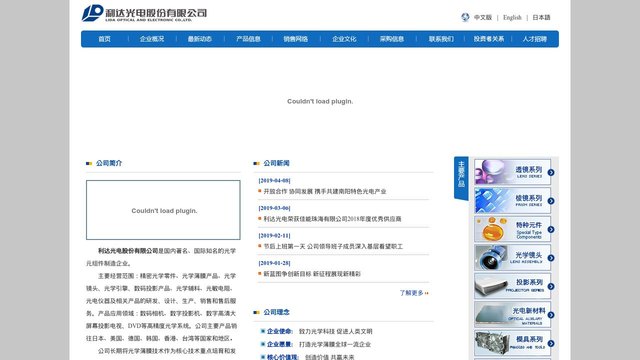Click the text 利达光电股份有限公司 in the intro
The width and height of the screenshot is (640, 360).
(x=128, y=251)
